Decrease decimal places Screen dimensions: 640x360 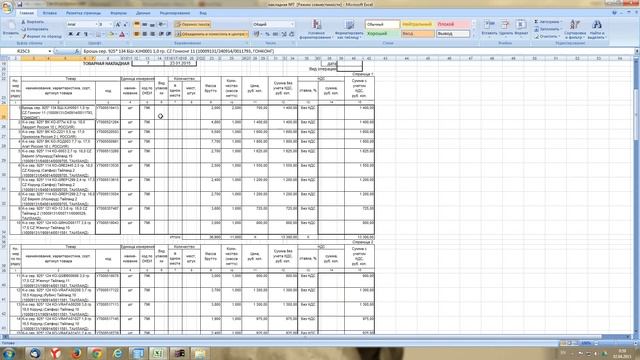pos(292,34)
